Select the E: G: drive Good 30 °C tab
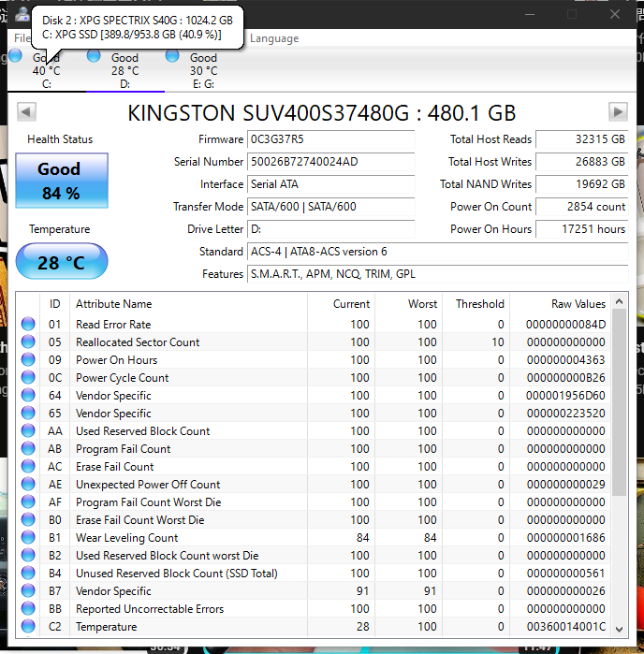 [203, 70]
